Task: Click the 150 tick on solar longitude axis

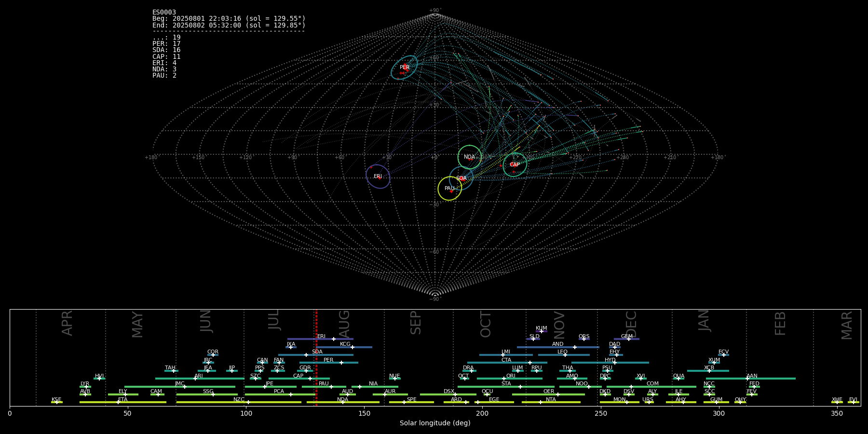Action: tap(364, 413)
